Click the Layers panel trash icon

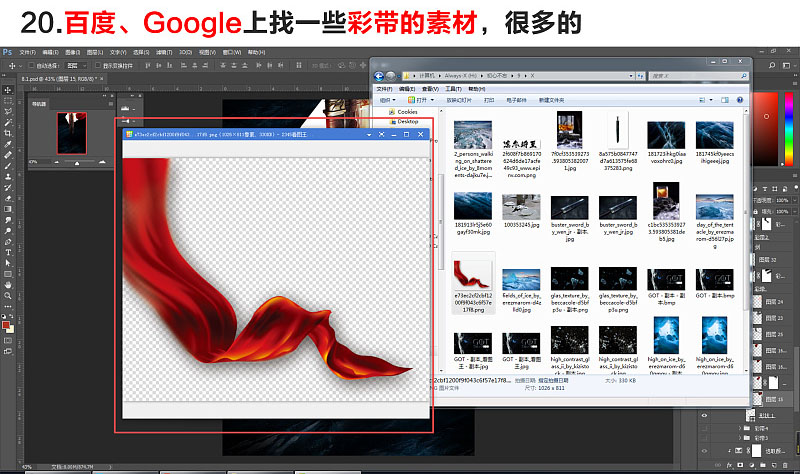(784, 465)
